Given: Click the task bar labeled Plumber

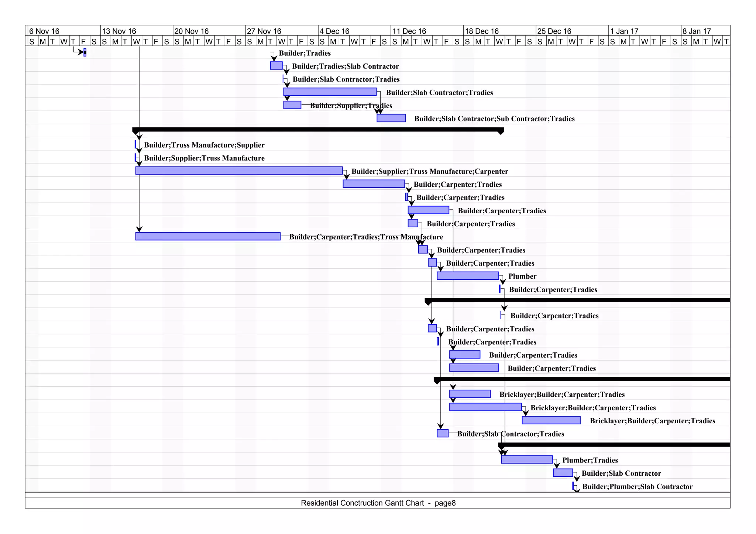Looking at the screenshot, I should tap(468, 276).
